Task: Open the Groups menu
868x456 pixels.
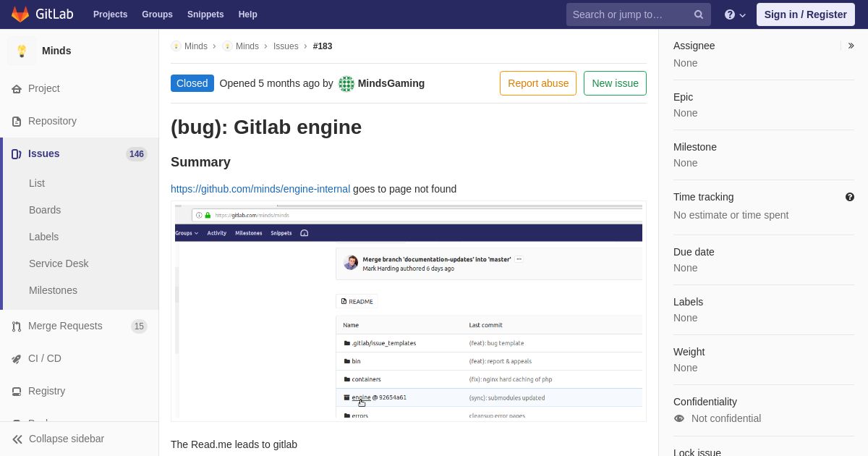Action: coord(157,14)
